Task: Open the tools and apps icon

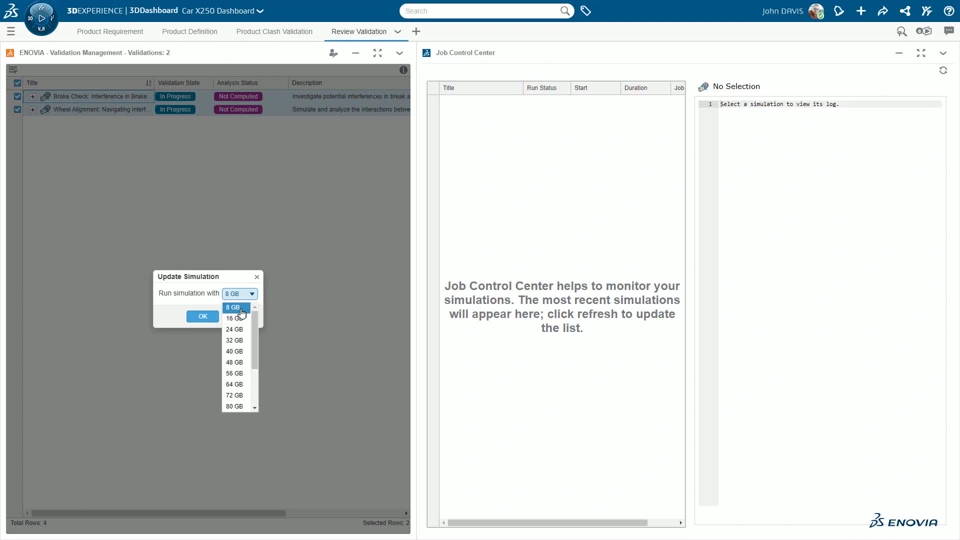Action: (926, 10)
